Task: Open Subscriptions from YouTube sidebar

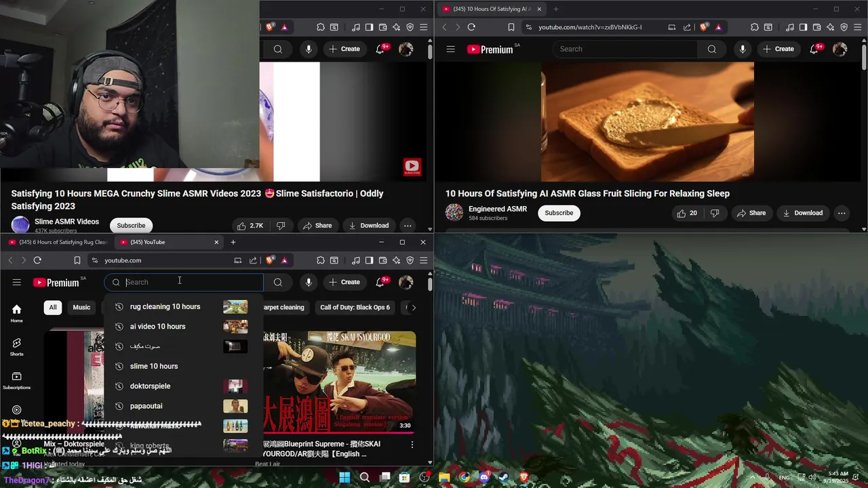Action: point(16,381)
